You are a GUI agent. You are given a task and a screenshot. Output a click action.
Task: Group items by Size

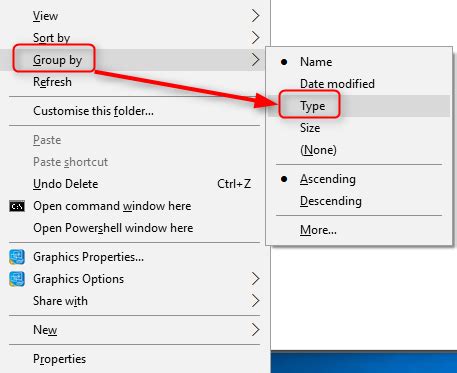click(x=359, y=128)
